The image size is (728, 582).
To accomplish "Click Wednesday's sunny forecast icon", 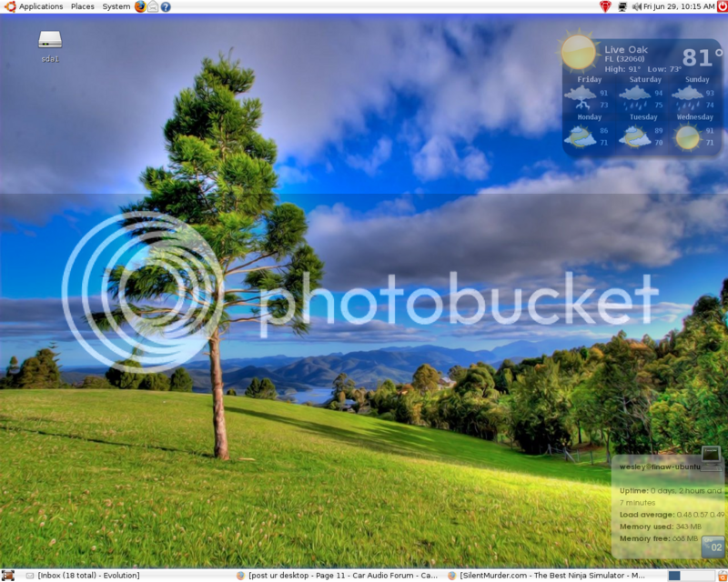I will pyautogui.click(x=688, y=138).
